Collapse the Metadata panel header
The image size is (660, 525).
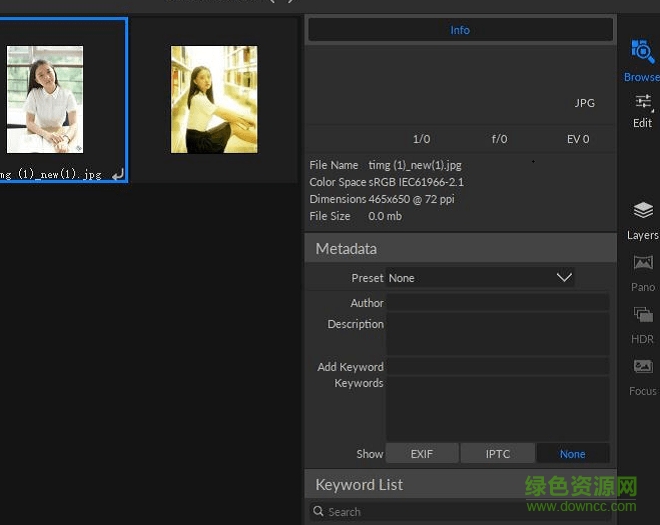460,248
